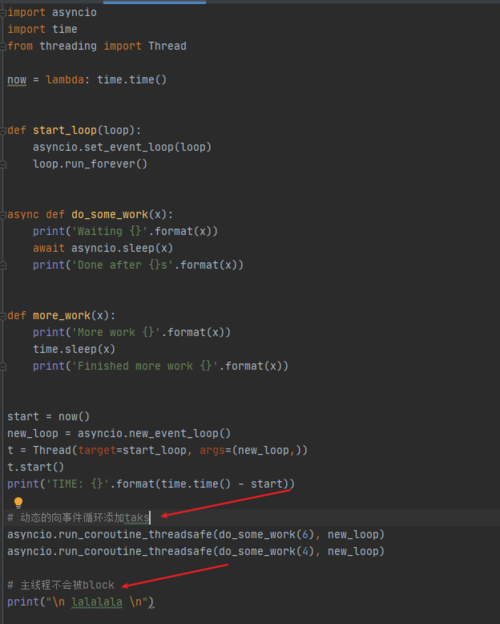Click fold end marker beside 'from threading' line

(3, 46)
